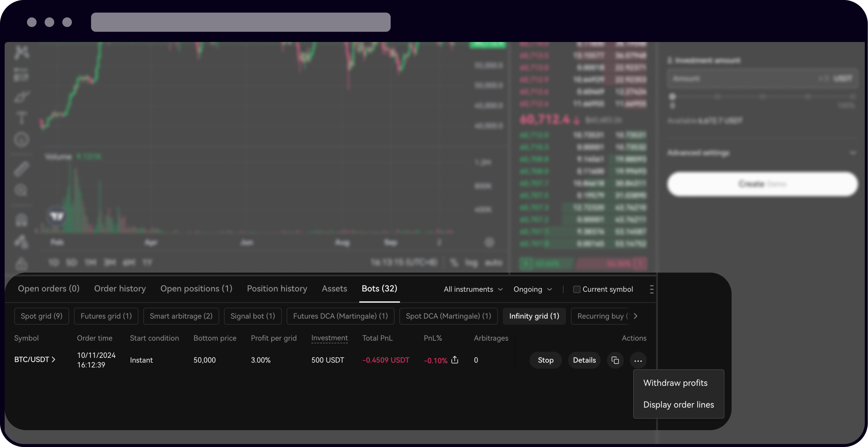This screenshot has height=447, width=868.
Task: Select the ruler measure tool in chart toolbar
Action: [21, 169]
